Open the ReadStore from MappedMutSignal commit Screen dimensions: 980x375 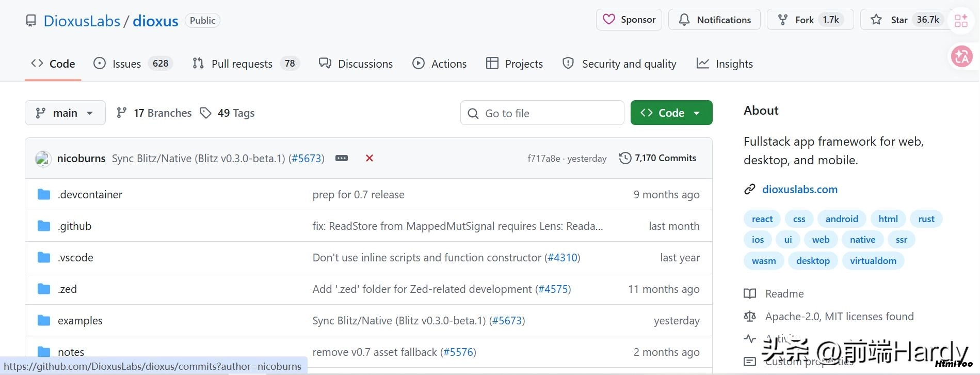[x=458, y=226]
